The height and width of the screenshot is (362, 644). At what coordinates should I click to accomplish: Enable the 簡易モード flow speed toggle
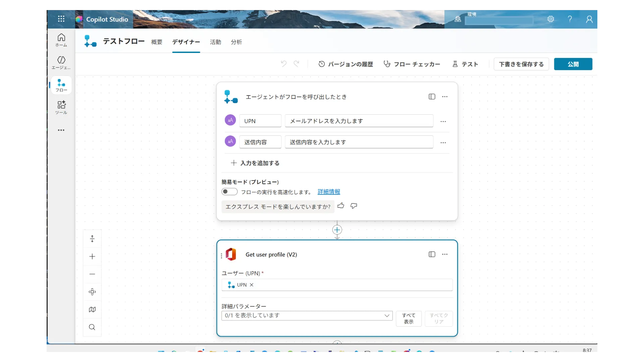pos(229,192)
